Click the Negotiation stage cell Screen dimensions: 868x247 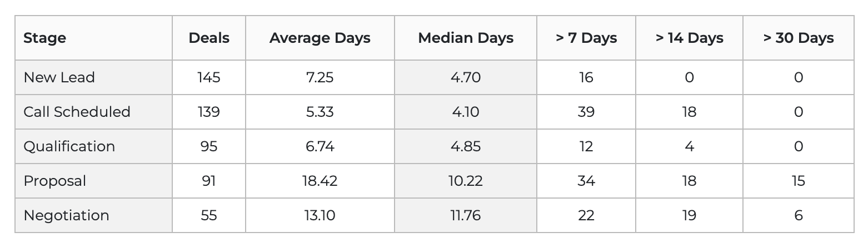click(66, 215)
